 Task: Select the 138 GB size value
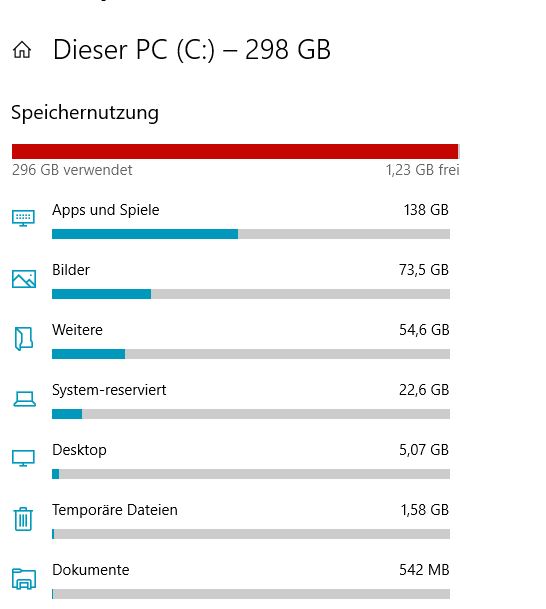[x=426, y=210]
